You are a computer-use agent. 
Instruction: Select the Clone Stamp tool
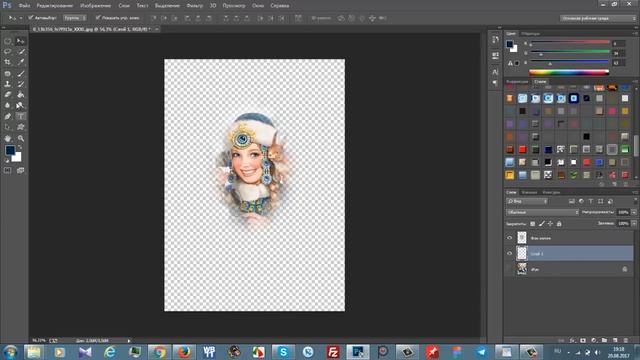pyautogui.click(x=8, y=84)
